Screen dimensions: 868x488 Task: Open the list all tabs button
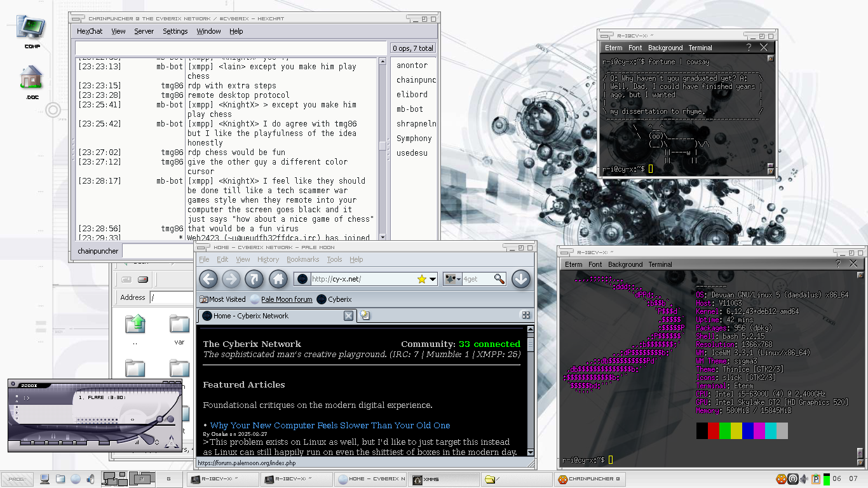(x=526, y=315)
